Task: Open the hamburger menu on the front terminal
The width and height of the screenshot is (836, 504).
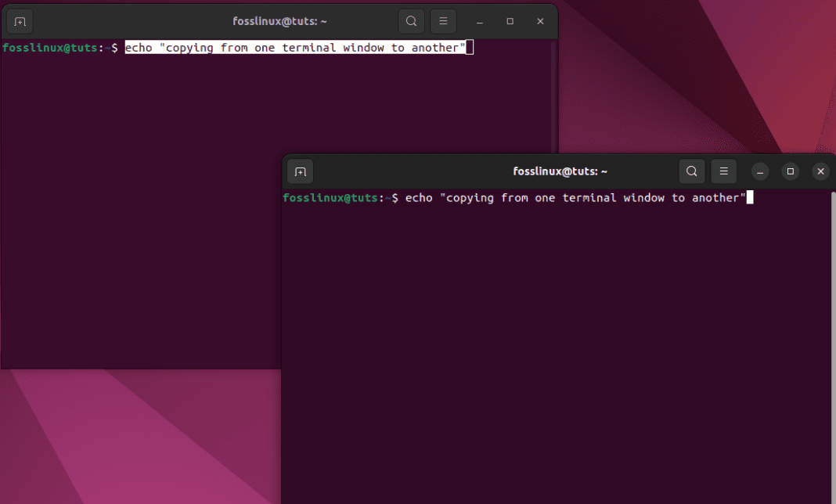Action: pos(723,171)
